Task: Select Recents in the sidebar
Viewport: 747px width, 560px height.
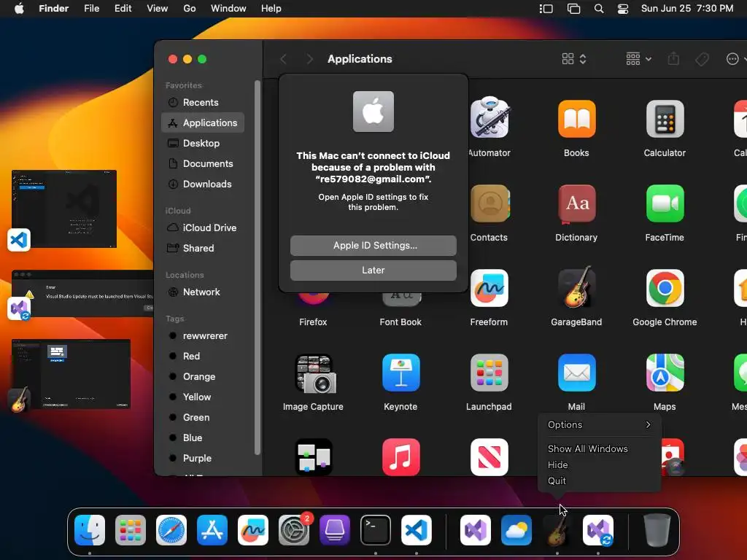Action: (x=203, y=102)
